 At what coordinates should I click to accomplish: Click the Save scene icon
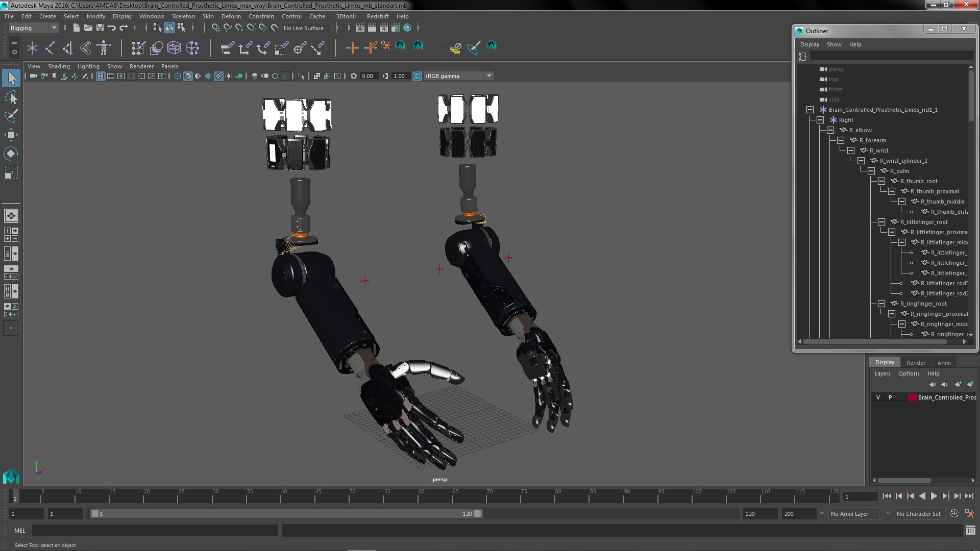100,28
